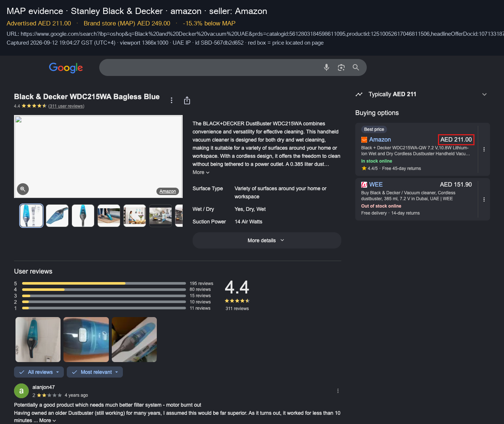Click the 'Yes, Dry, Wet' specification value
This screenshot has width=504, height=424.
tap(250, 209)
